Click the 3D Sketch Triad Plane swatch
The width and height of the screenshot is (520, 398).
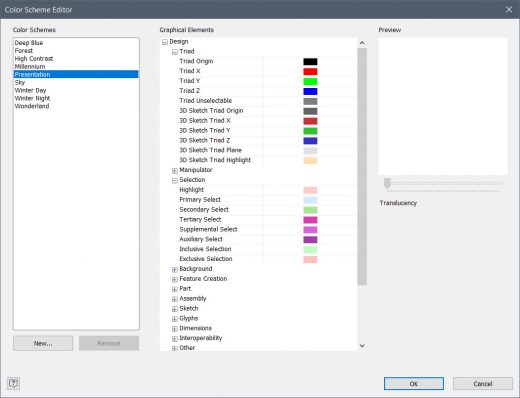coord(310,151)
